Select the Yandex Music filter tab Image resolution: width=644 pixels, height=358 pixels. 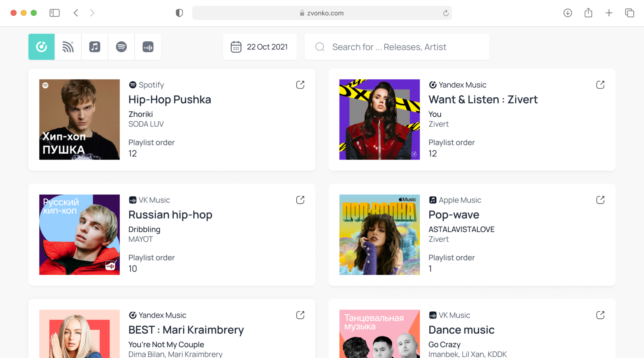point(42,47)
